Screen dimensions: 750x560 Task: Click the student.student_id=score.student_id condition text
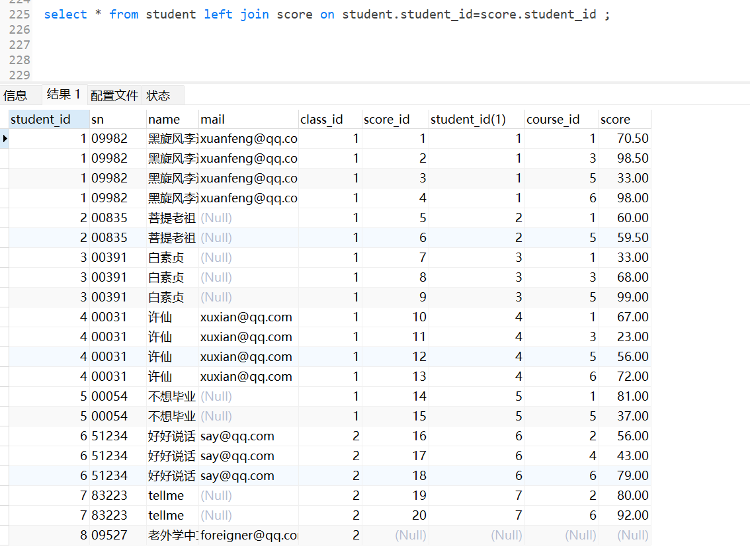click(x=469, y=15)
